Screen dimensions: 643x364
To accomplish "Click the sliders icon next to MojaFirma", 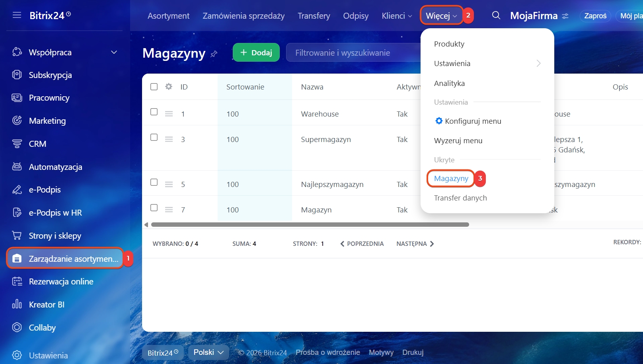I will coord(565,16).
